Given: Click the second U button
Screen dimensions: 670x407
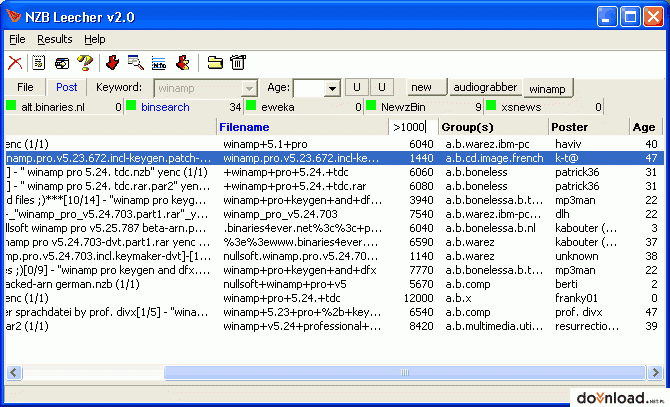Looking at the screenshot, I should coord(382,87).
